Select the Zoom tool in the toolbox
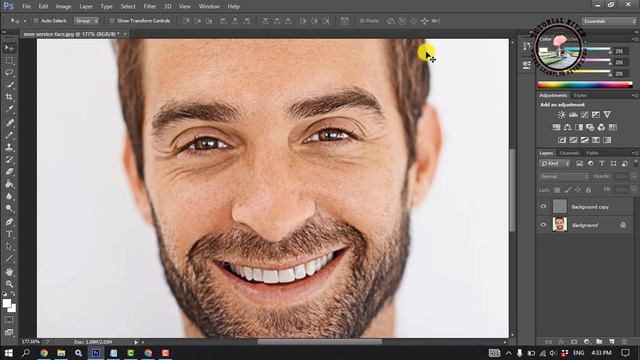640x360 pixels. pos(9,284)
